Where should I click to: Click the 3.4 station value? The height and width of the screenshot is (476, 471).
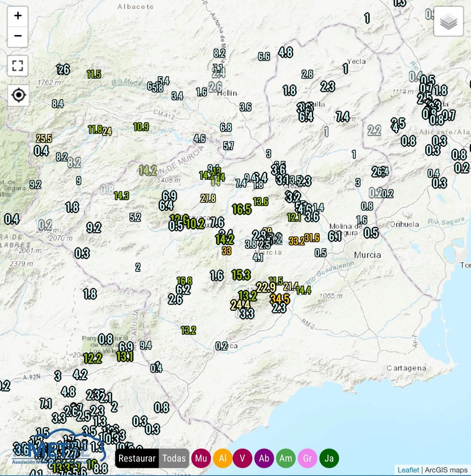coord(177,96)
